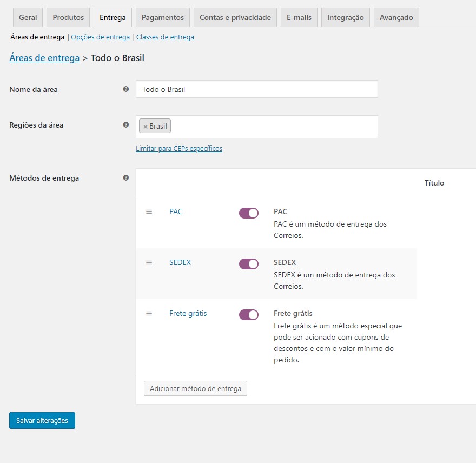The width and height of the screenshot is (476, 463).
Task: Follow the Áreas de entrega breadcrumb link
Action: [44, 58]
